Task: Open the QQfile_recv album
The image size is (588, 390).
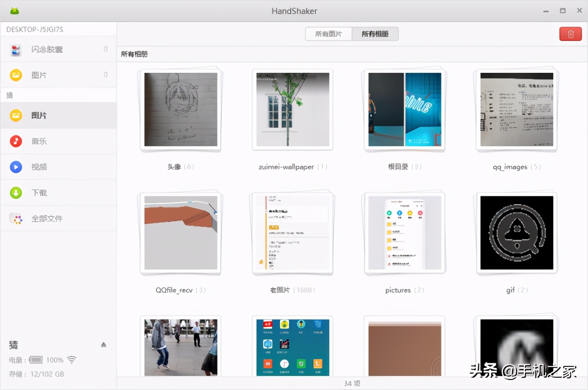Action: click(180, 233)
